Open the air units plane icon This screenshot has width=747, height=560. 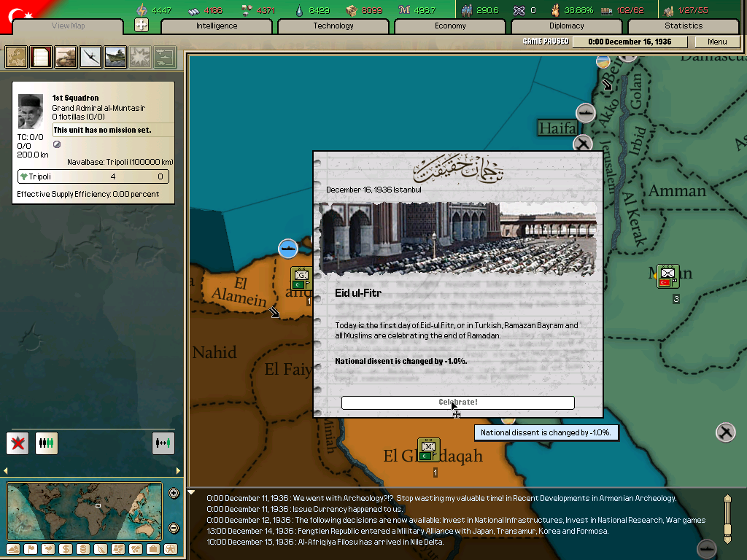click(x=90, y=57)
